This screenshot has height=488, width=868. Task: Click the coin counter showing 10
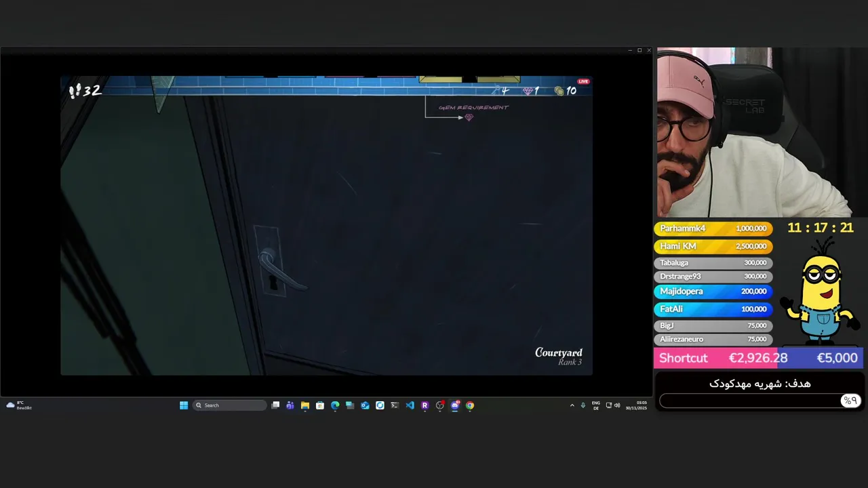point(565,91)
